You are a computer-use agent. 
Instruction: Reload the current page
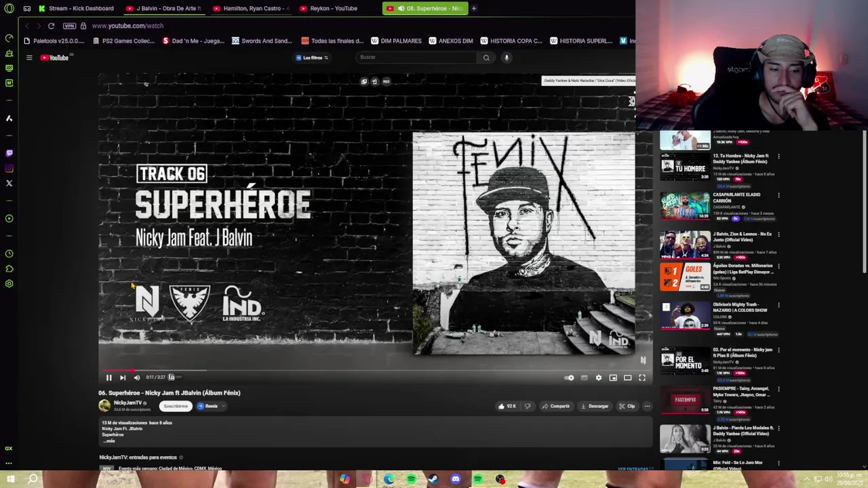coord(51,26)
